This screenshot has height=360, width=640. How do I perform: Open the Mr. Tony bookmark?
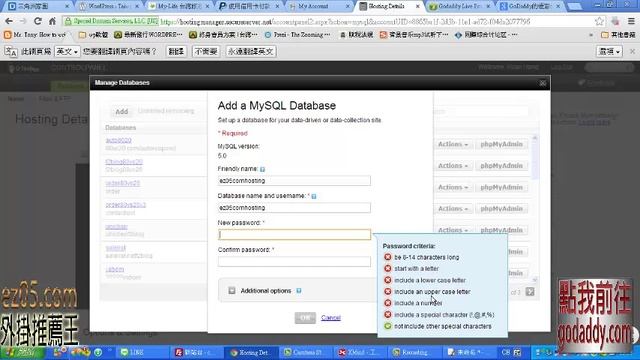pos(35,35)
